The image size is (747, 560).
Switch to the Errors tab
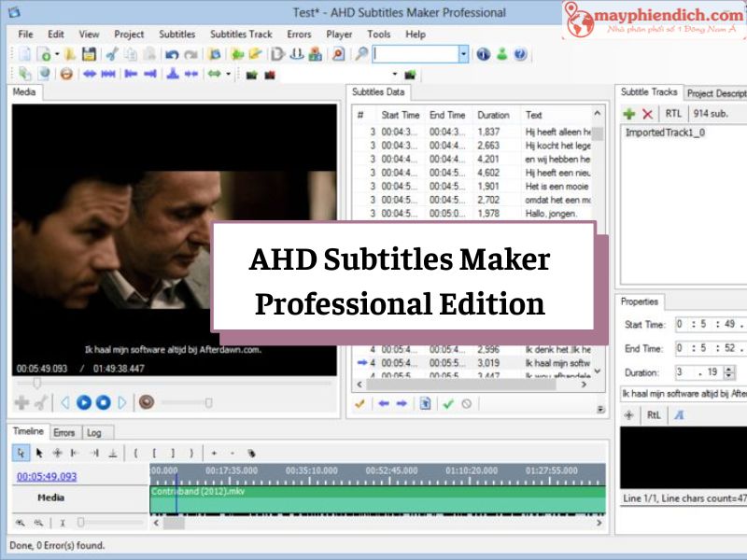point(64,432)
